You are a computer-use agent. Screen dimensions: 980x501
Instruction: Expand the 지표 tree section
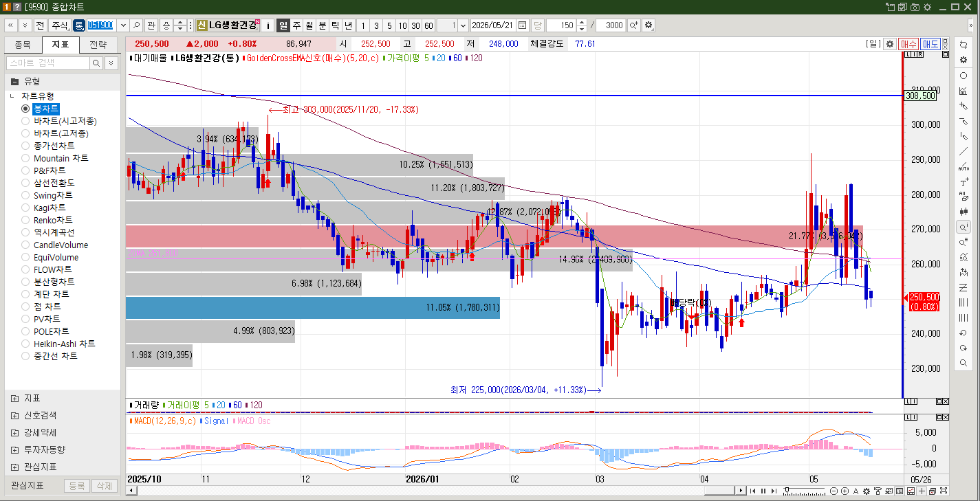[x=14, y=398]
